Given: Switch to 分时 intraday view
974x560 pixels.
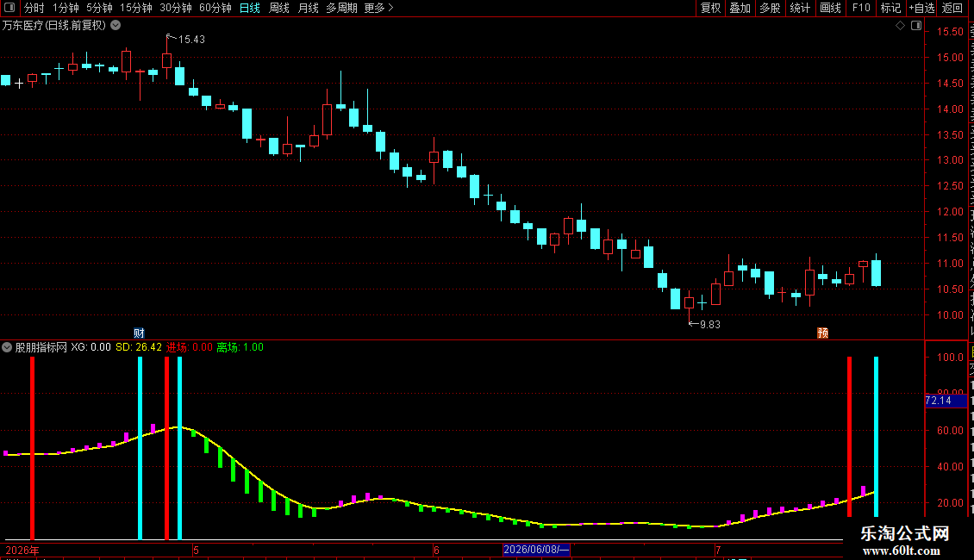Looking at the screenshot, I should [x=34, y=8].
